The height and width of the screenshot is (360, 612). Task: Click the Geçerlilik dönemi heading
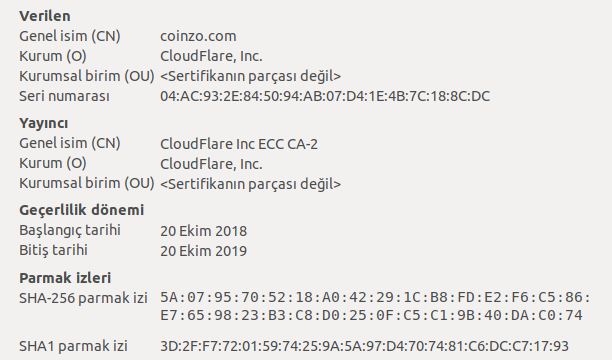[82, 210]
